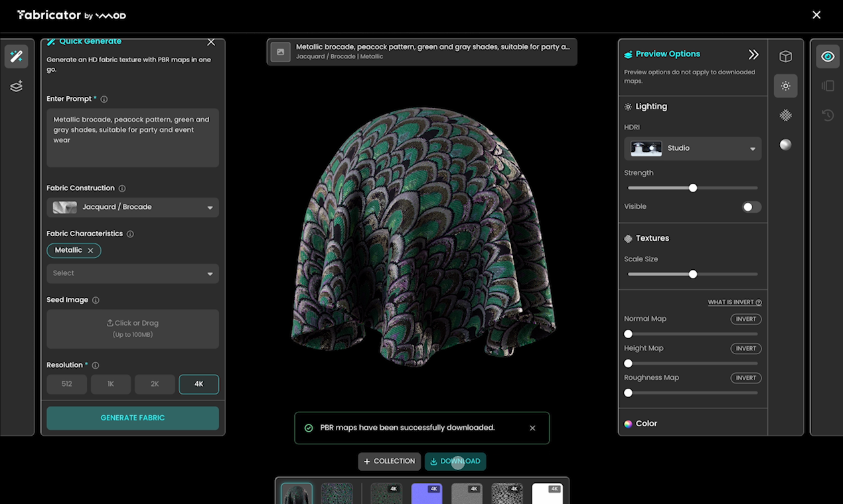Select 1K resolution
The width and height of the screenshot is (843, 504).
click(111, 385)
